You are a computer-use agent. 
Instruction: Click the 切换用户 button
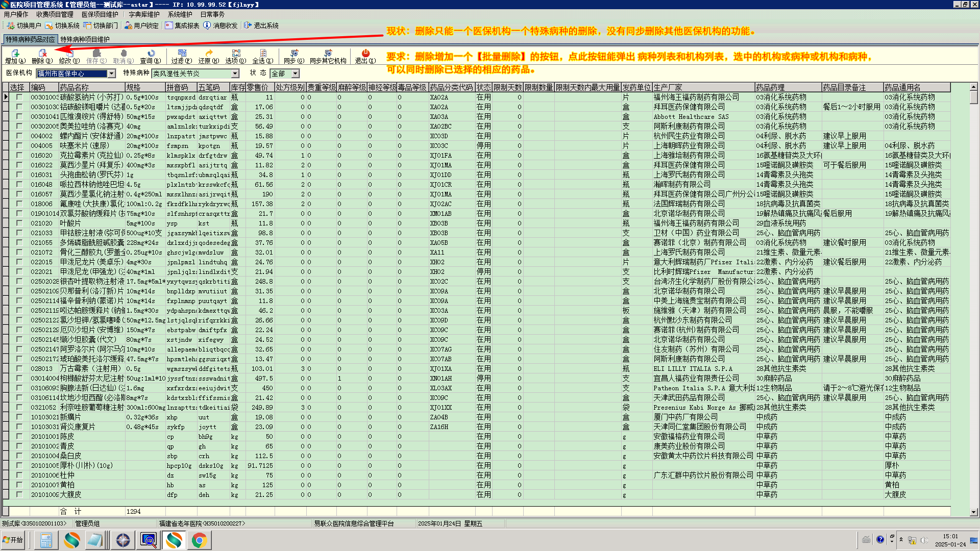click(23, 26)
